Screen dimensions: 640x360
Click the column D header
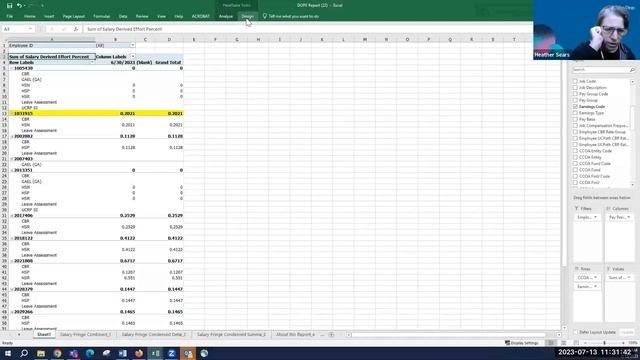tap(169, 40)
